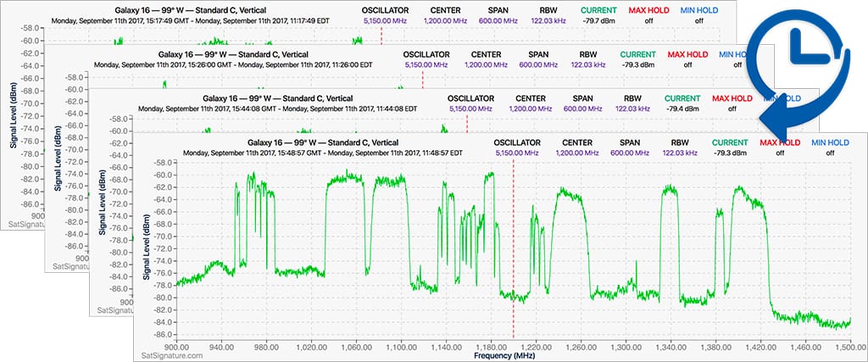Click the chart title above the 11:44:08 timestamp
The height and width of the screenshot is (362, 868).
coord(278,98)
